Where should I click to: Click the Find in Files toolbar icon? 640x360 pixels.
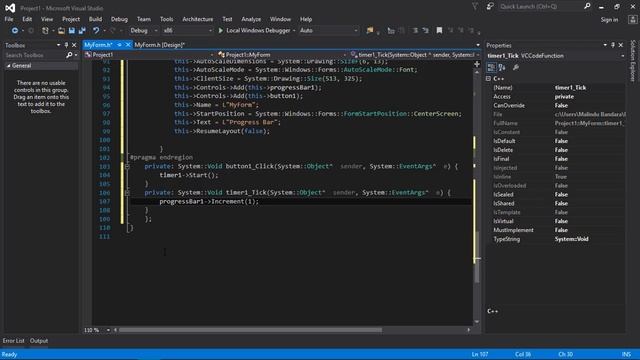tap(370, 31)
